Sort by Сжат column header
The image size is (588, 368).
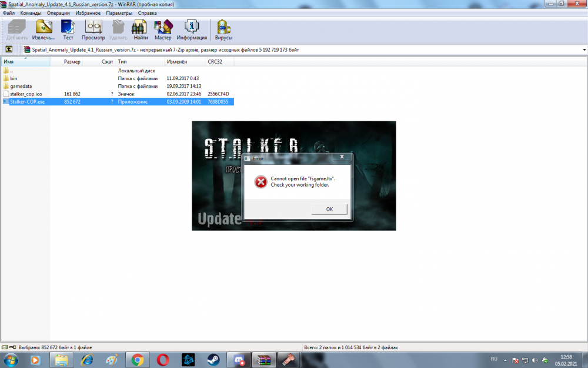(x=99, y=62)
